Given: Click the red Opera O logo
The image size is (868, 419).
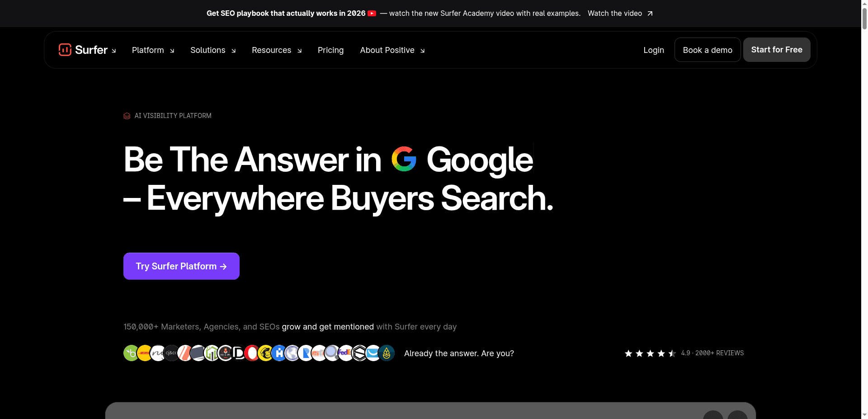Looking at the screenshot, I should (252, 353).
